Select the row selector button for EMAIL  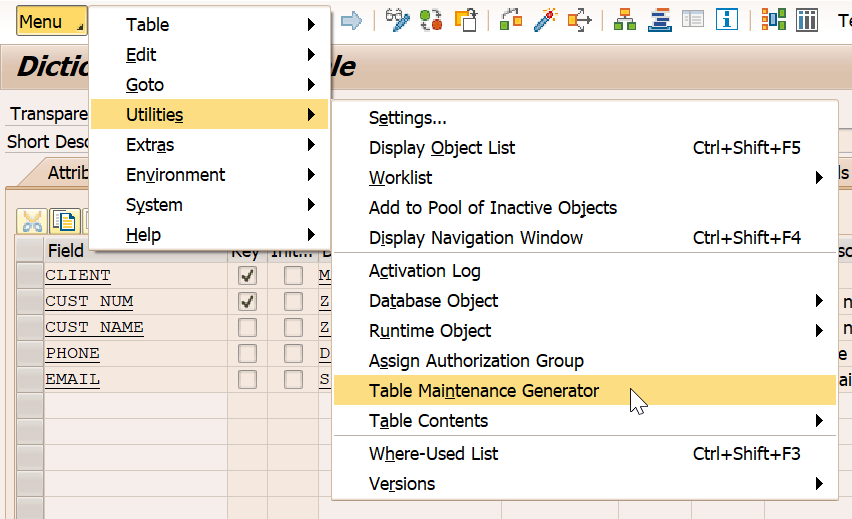coord(29,379)
